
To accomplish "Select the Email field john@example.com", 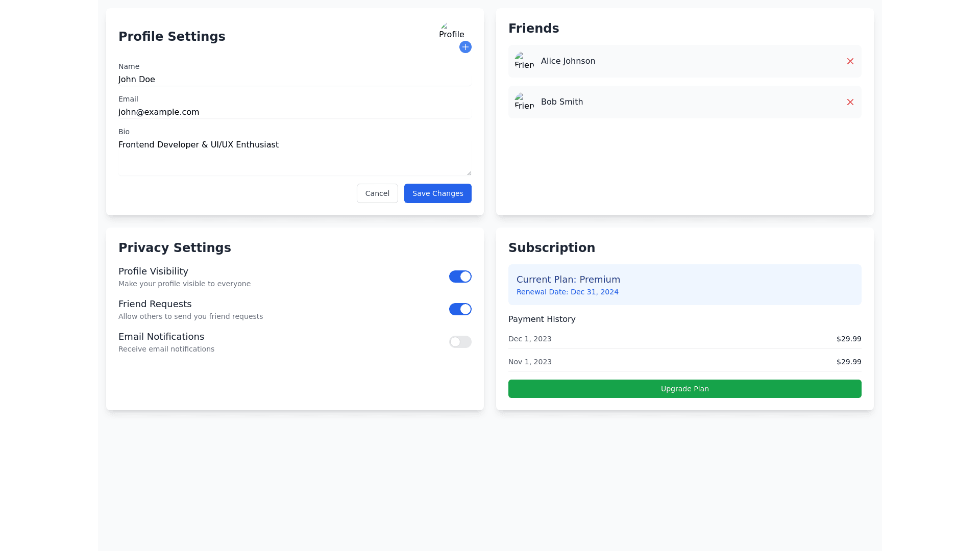I will 295,112.
